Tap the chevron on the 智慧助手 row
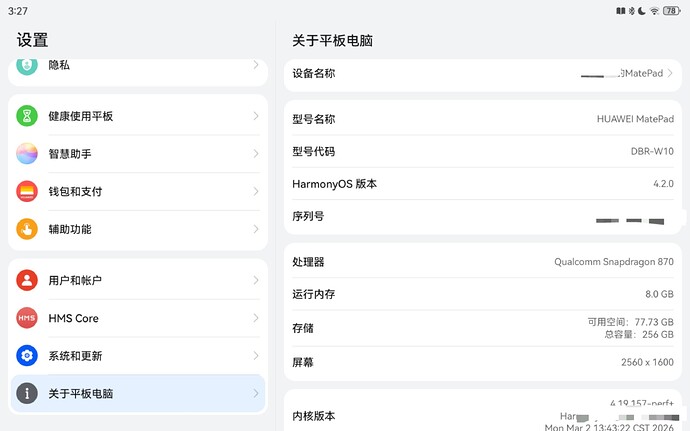 pos(256,154)
